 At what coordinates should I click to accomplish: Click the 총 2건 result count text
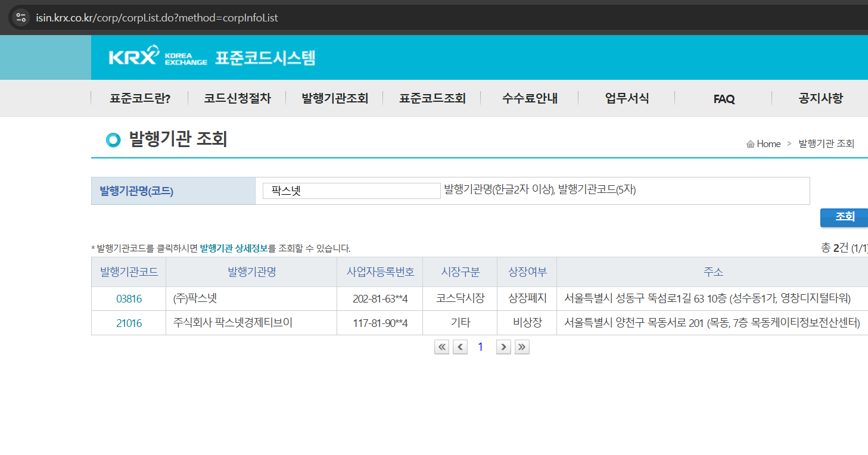point(844,248)
